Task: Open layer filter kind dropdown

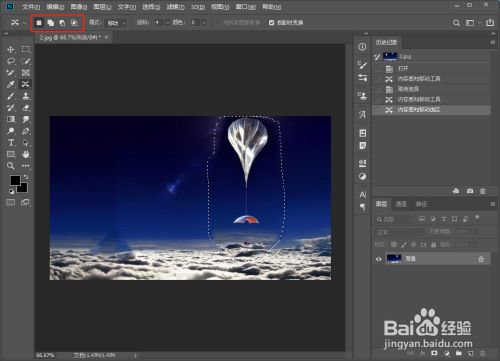Action: pos(392,219)
